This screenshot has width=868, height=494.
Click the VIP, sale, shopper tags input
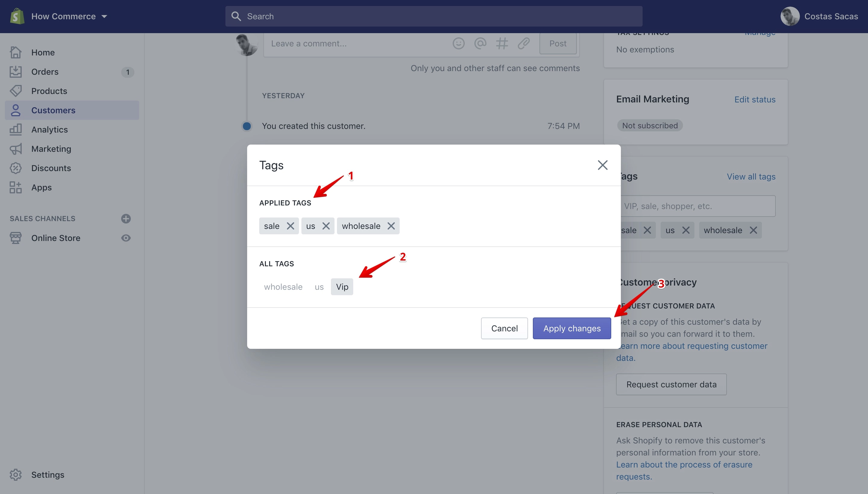[698, 206]
